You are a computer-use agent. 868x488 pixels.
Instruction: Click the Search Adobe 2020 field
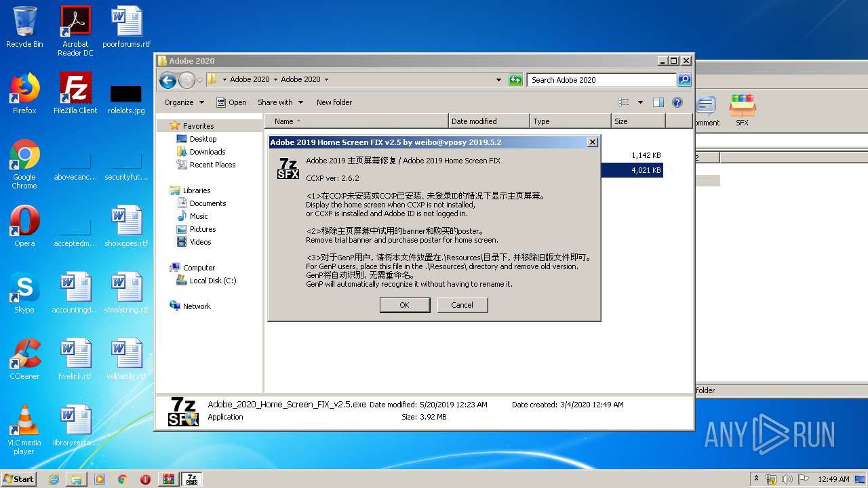click(602, 80)
